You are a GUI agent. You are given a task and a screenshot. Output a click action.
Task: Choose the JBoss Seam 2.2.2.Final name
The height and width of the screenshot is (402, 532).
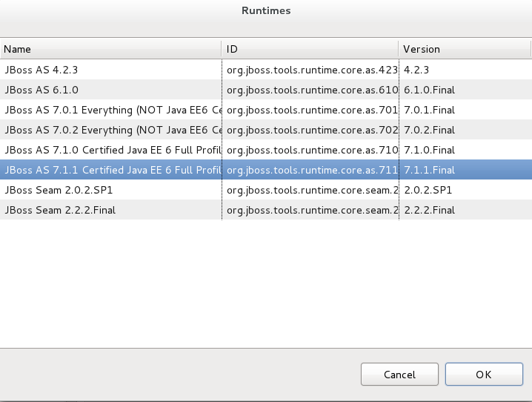[x=61, y=210]
